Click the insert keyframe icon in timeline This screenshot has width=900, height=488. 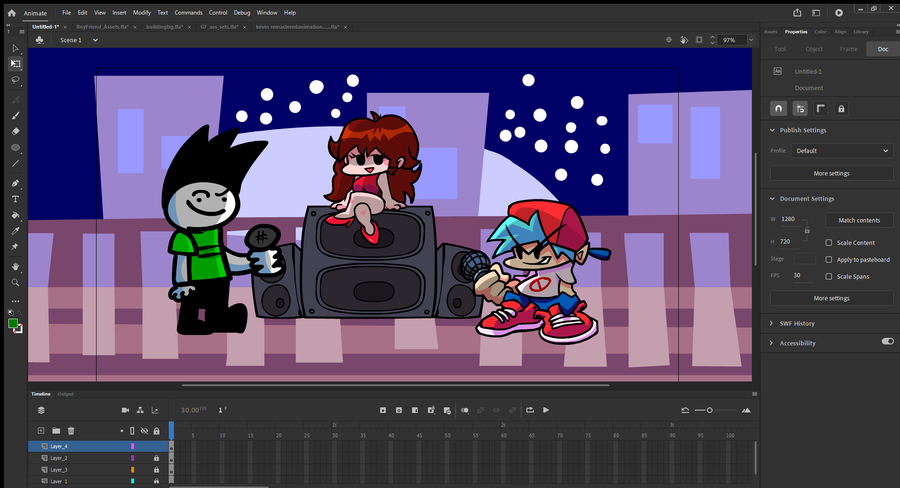(x=383, y=410)
